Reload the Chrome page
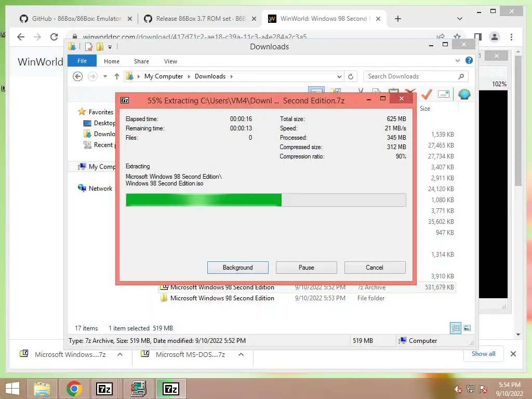 (x=54, y=37)
